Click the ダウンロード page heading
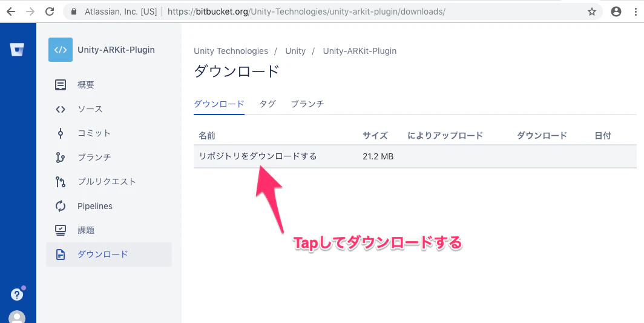 coord(237,72)
